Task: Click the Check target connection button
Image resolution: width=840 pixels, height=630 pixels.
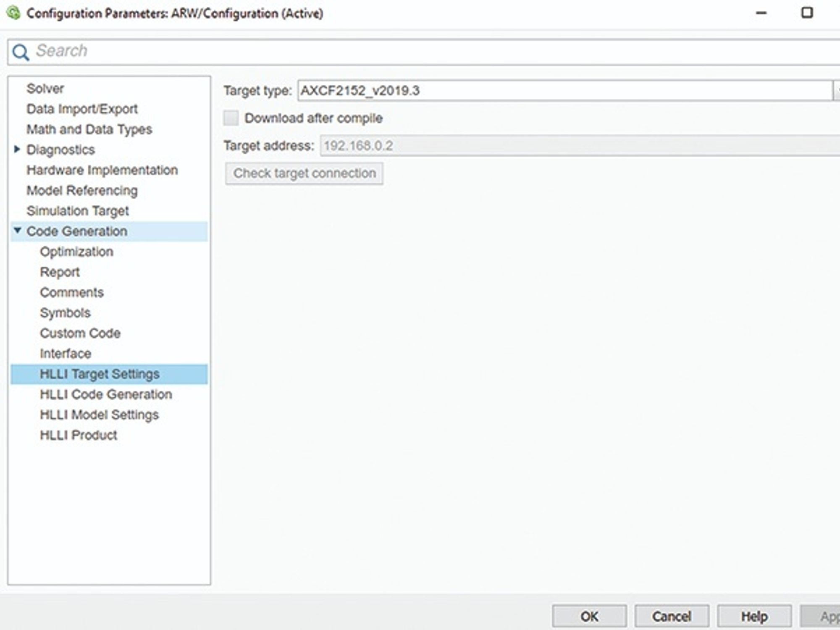Action: pos(304,173)
